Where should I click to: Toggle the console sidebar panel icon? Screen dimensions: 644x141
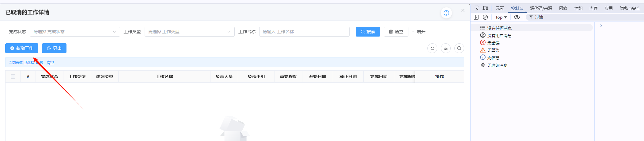pos(476,17)
